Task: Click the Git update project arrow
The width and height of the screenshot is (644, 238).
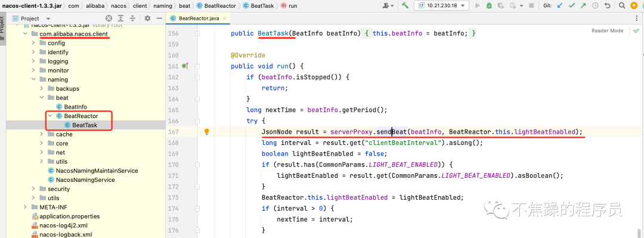Action: click(x=560, y=6)
